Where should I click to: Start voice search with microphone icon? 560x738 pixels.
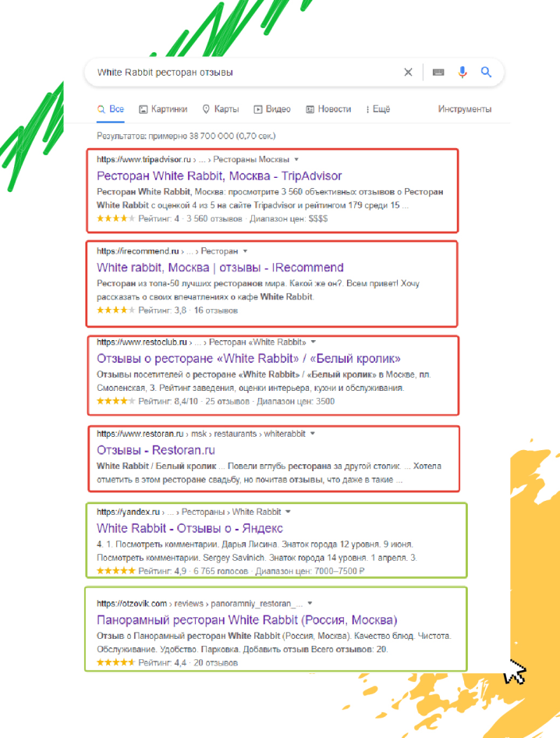(x=463, y=72)
